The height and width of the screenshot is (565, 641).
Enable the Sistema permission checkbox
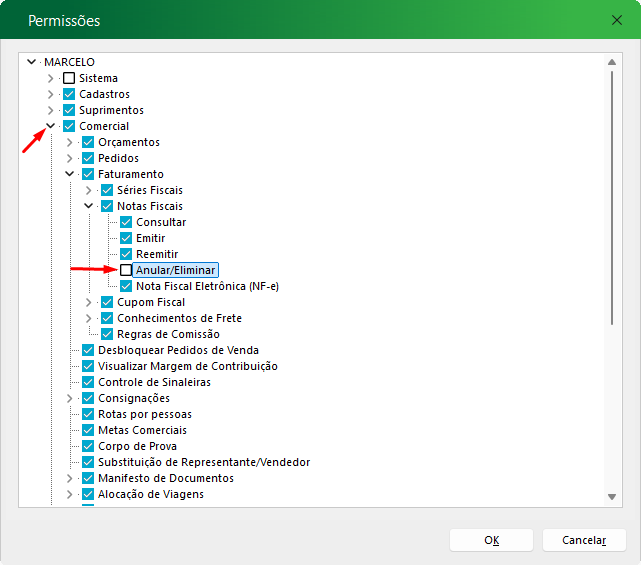coord(69,78)
